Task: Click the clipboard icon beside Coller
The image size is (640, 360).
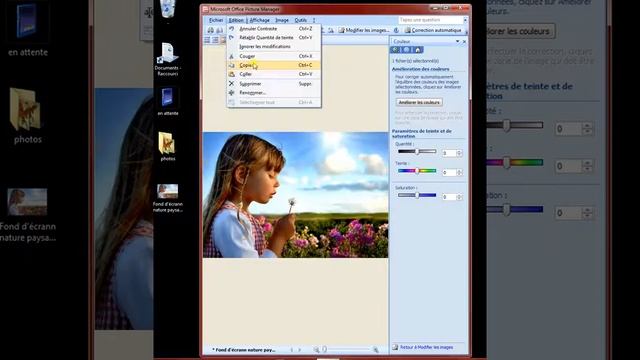Action: [231, 74]
